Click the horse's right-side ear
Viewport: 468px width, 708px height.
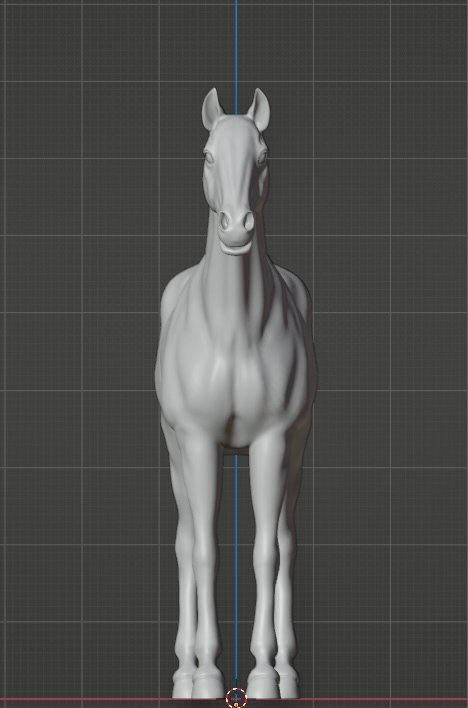click(x=259, y=110)
